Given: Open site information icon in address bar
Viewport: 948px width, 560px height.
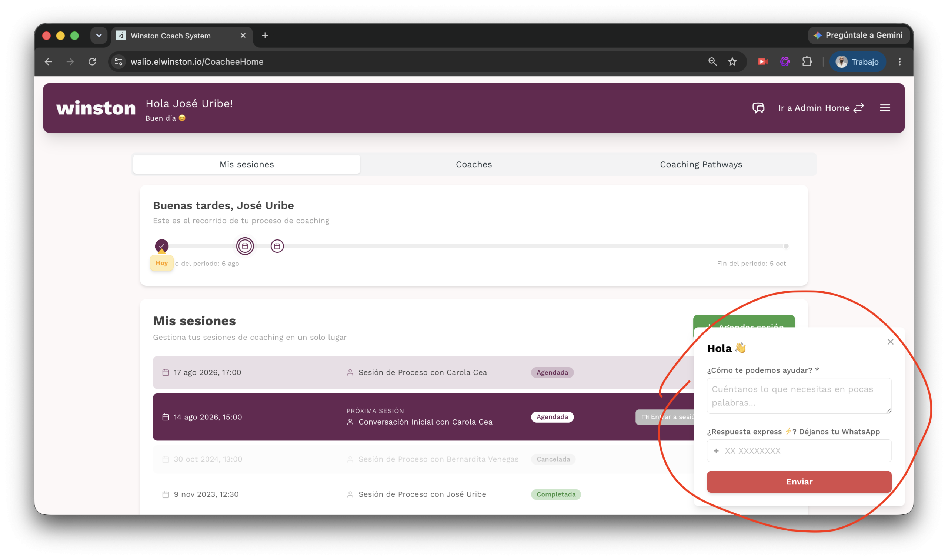Looking at the screenshot, I should (x=118, y=61).
